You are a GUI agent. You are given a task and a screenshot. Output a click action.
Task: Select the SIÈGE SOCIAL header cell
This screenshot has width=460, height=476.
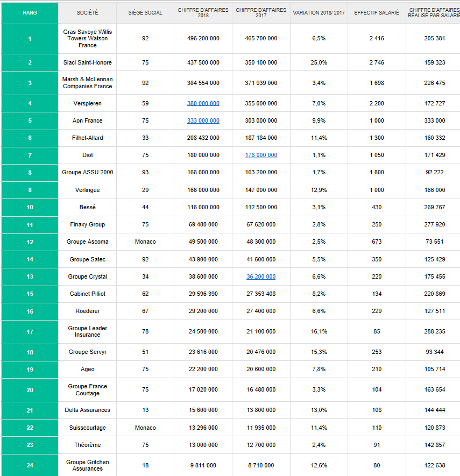[x=145, y=13]
